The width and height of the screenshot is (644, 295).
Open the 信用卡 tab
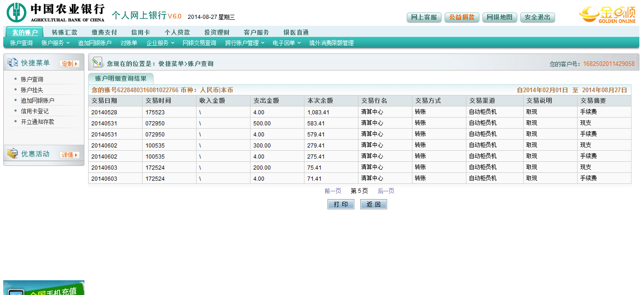pyautogui.click(x=140, y=32)
